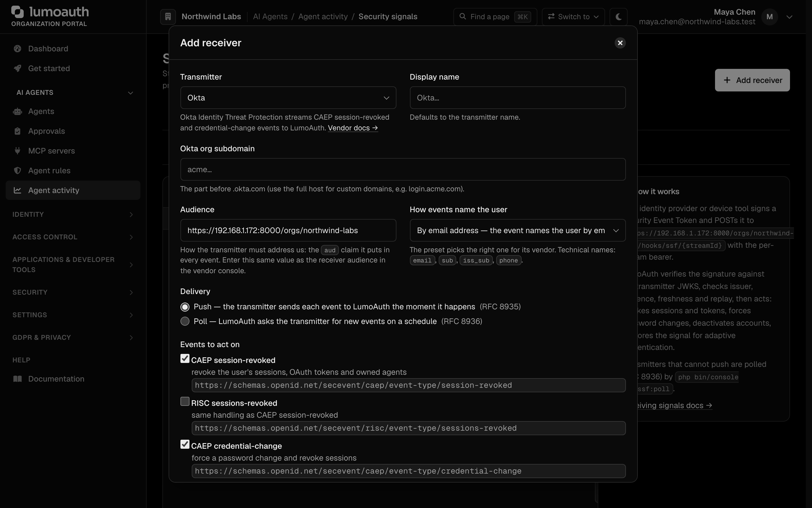Click the LumoAuth logo icon
The width and height of the screenshot is (812, 508).
tap(17, 12)
